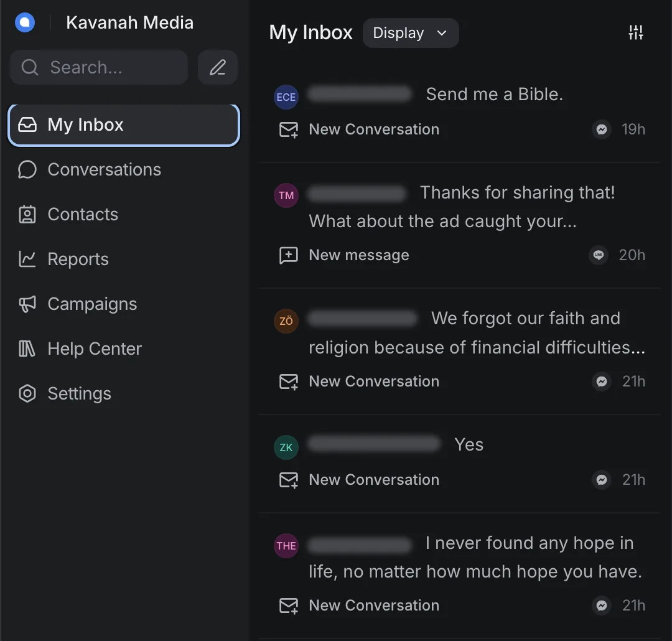This screenshot has height=641, width=672.
Task: Open Settings in the sidebar
Action: pyautogui.click(x=124, y=393)
